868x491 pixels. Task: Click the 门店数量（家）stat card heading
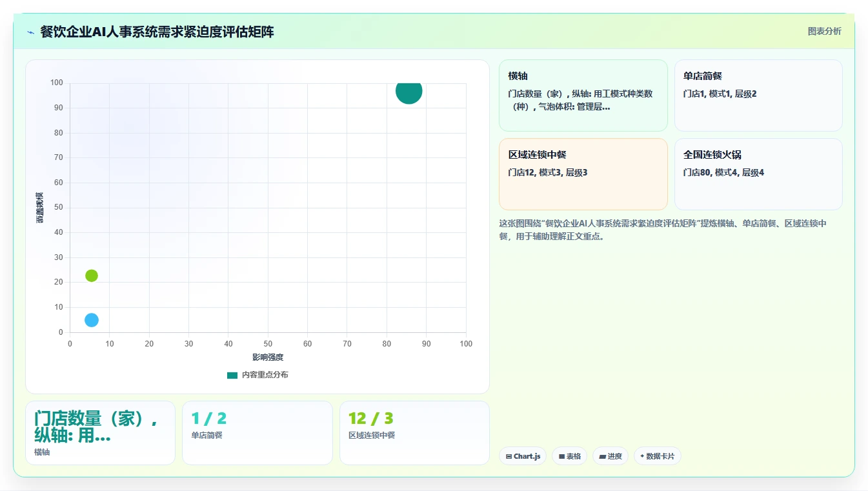96,426
